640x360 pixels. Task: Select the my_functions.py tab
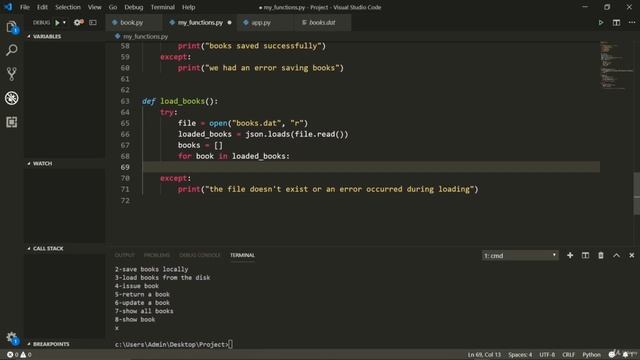click(x=200, y=22)
